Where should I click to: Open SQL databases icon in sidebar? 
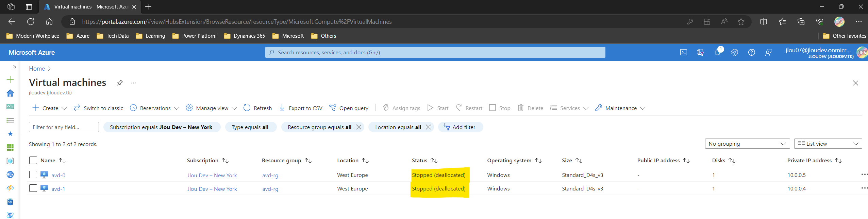pos(10,202)
